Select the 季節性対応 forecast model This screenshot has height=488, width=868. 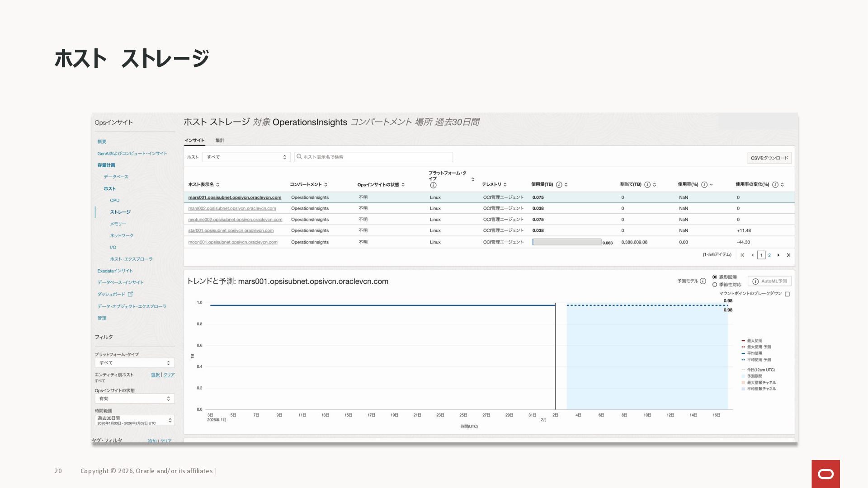click(x=715, y=285)
